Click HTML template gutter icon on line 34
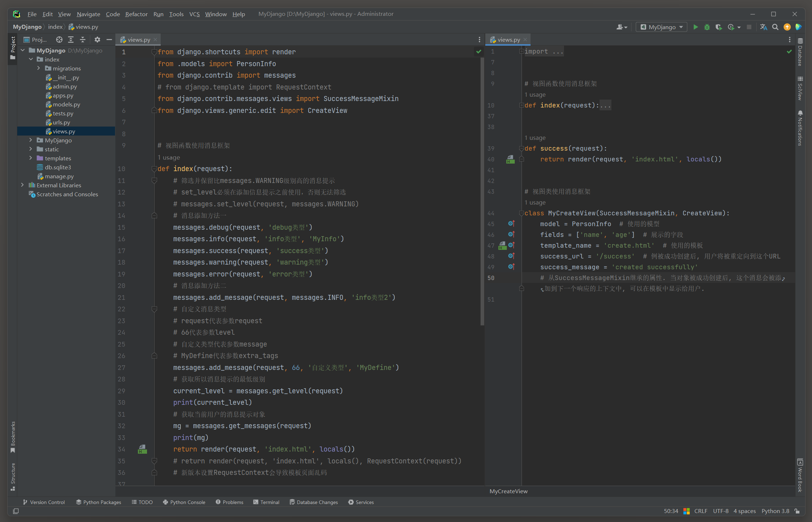Image resolution: width=812 pixels, height=522 pixels. tap(142, 449)
